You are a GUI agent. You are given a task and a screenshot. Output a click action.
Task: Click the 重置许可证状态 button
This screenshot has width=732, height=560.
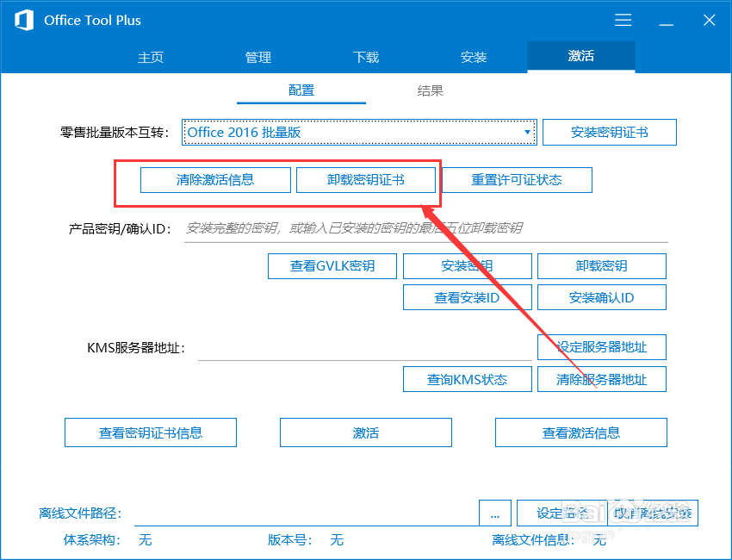pos(517,180)
